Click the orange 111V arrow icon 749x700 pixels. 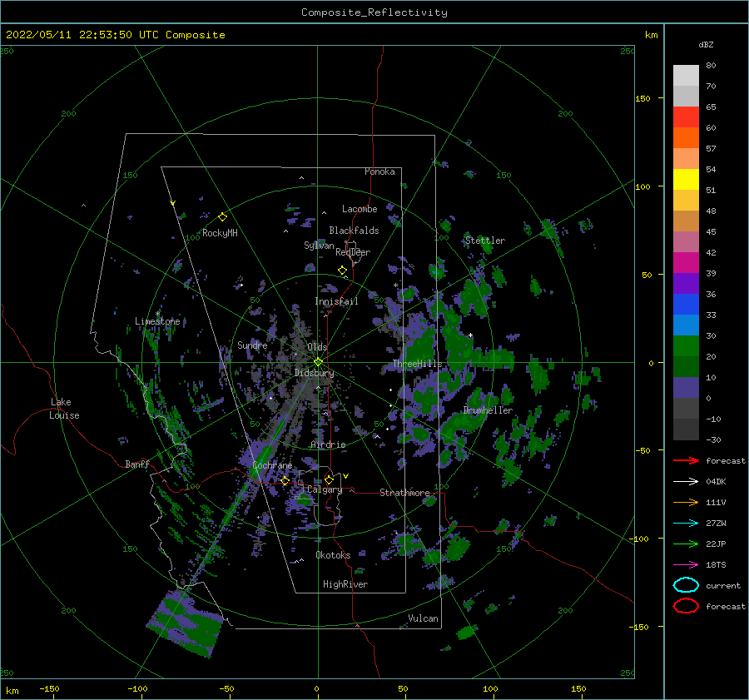(686, 502)
